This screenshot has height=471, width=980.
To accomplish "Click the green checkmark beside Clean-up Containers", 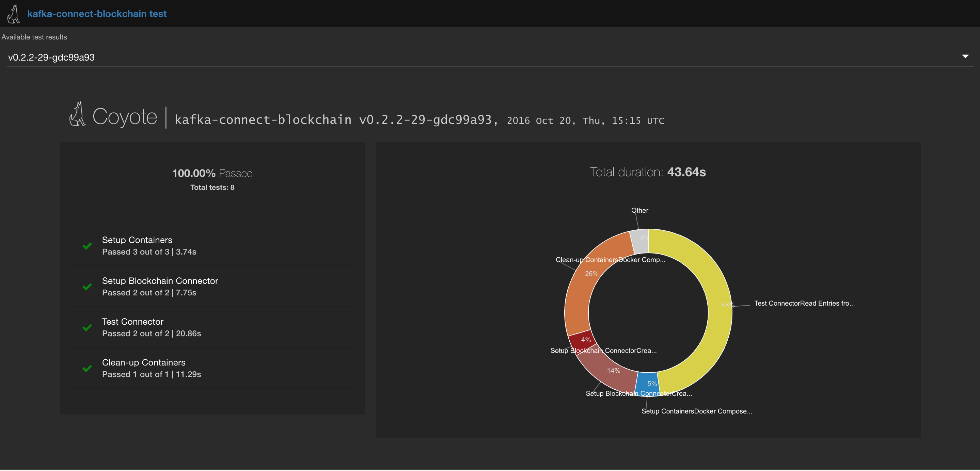I will pos(87,368).
